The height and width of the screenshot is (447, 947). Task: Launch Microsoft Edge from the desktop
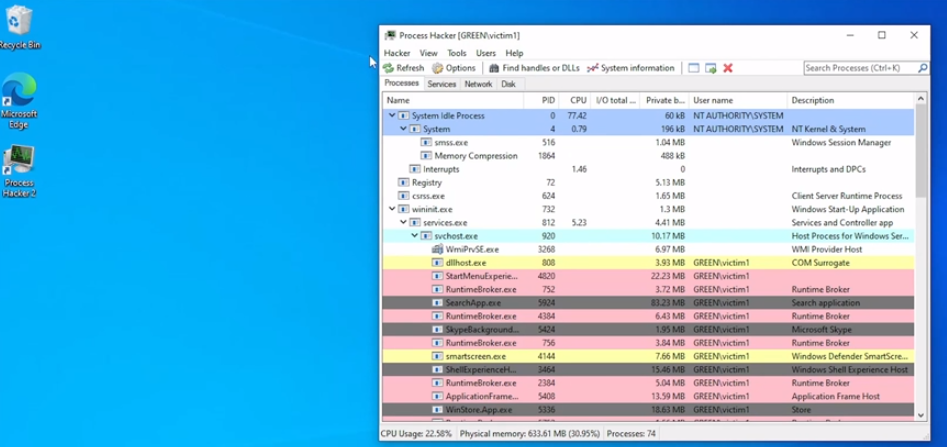(x=19, y=100)
